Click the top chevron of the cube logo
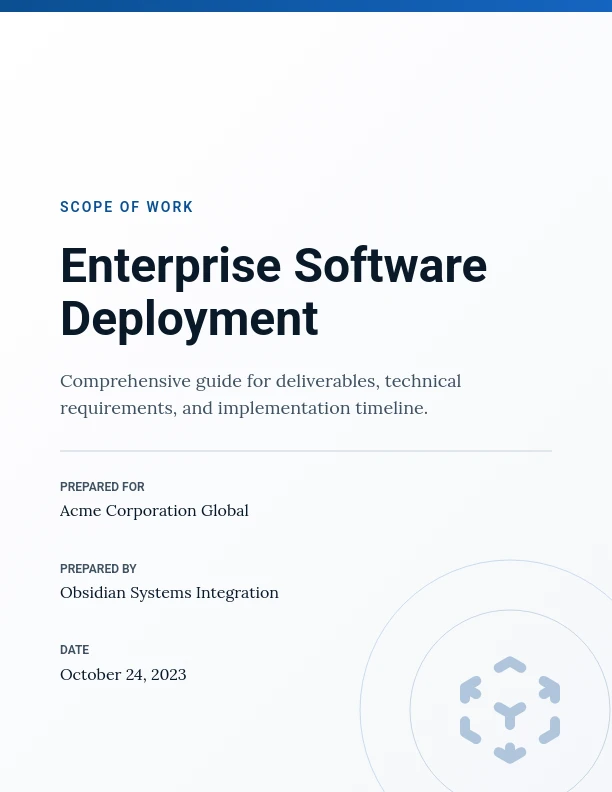The width and height of the screenshot is (612, 792). (x=510, y=664)
